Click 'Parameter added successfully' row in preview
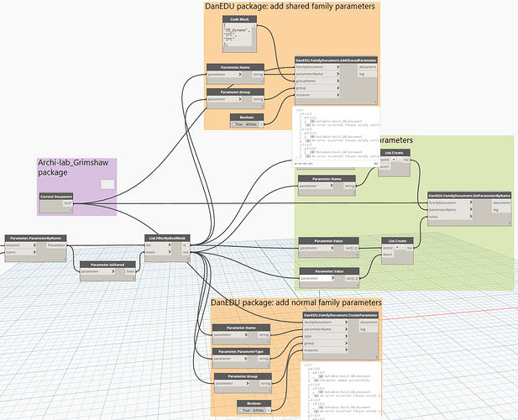Viewport: 518px width, 420px height. [x=342, y=380]
